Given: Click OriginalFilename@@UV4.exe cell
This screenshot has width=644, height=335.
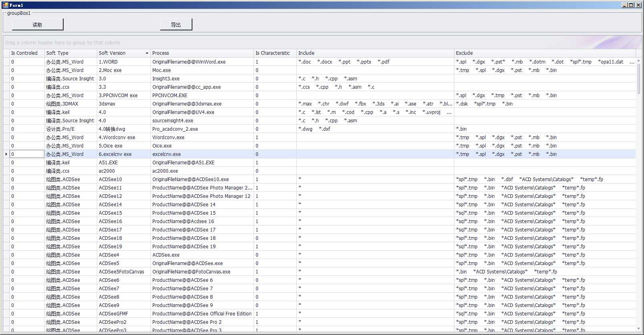Looking at the screenshot, I should pos(202,112).
